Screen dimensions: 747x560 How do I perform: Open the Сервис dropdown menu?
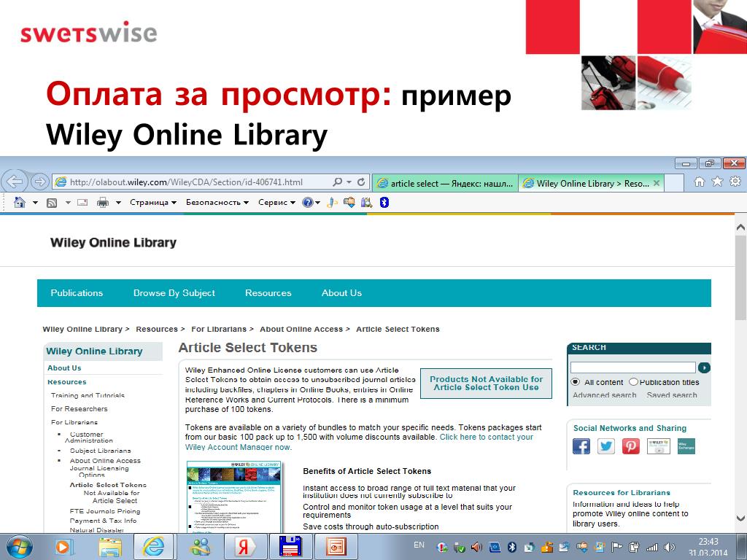[276, 203]
